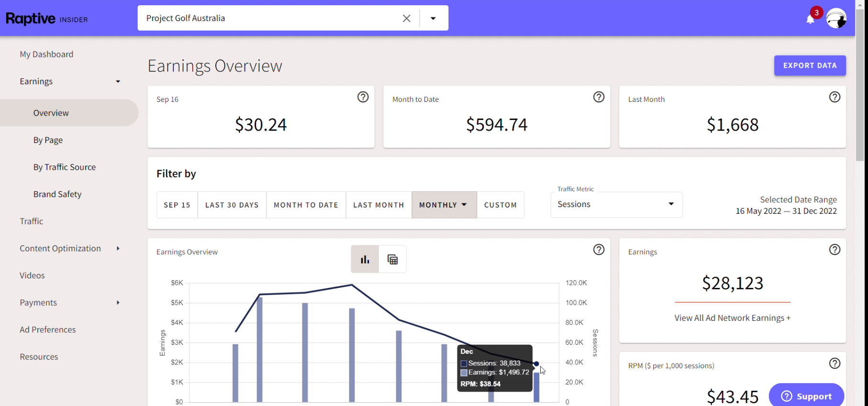
Task: Go to My Dashboard
Action: pyautogui.click(x=46, y=55)
